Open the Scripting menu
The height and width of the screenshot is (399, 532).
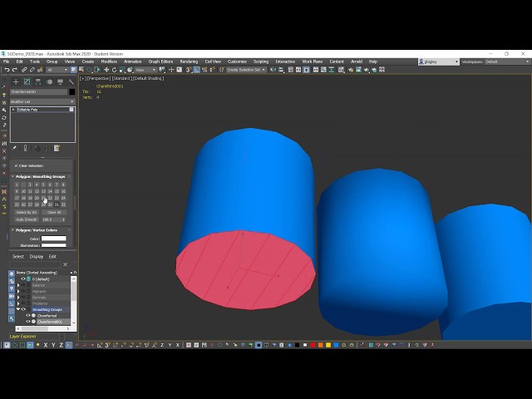(x=261, y=62)
